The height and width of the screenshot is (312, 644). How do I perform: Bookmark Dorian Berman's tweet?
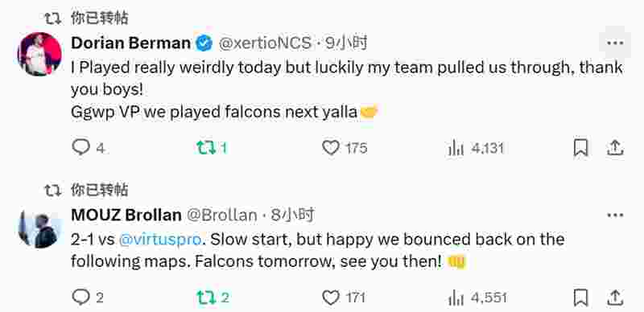(580, 148)
